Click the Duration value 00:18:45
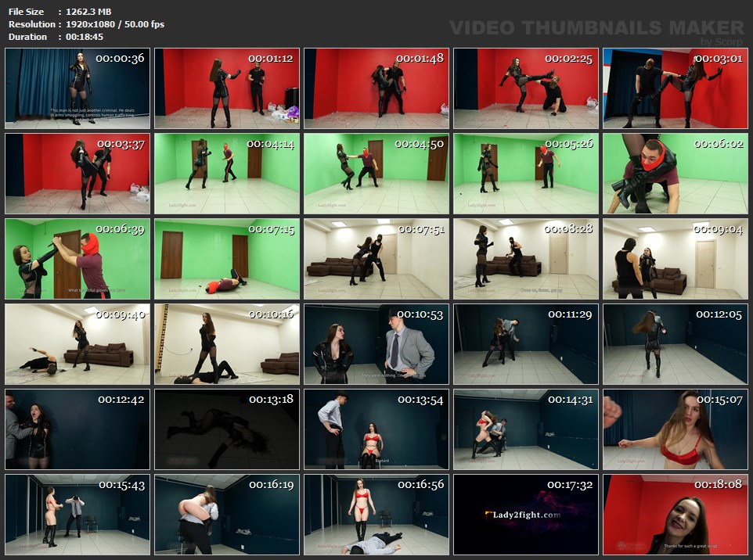The height and width of the screenshot is (560, 753). (85, 37)
